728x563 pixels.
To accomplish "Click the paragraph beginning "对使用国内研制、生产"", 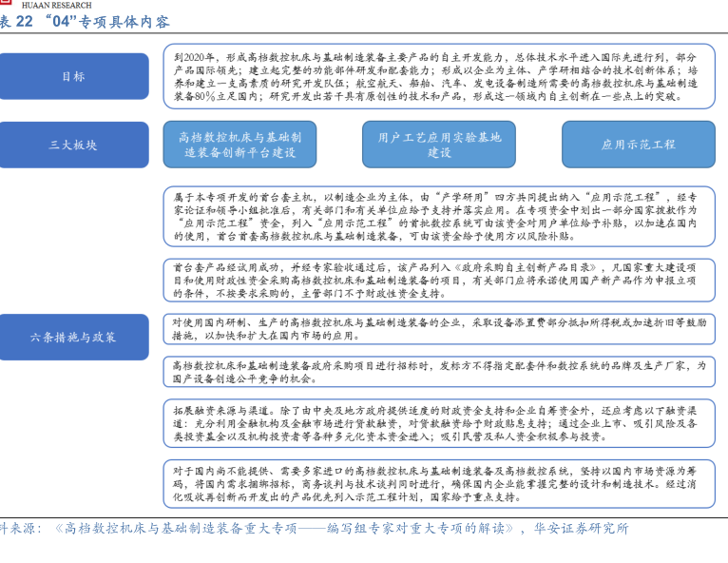I will 438,329.
